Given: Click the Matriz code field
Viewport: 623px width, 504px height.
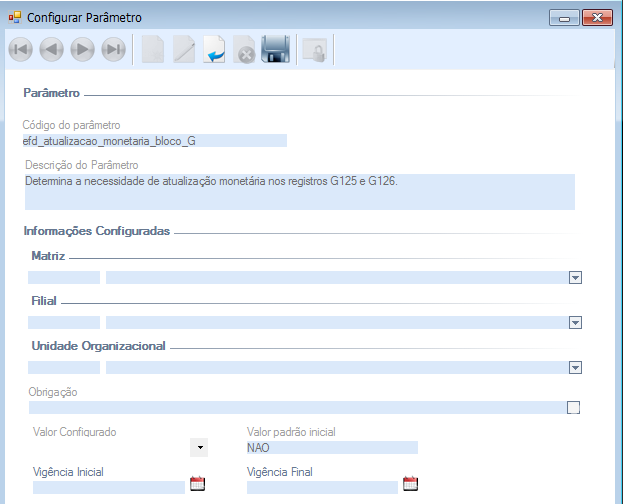Looking at the screenshot, I should [64, 277].
